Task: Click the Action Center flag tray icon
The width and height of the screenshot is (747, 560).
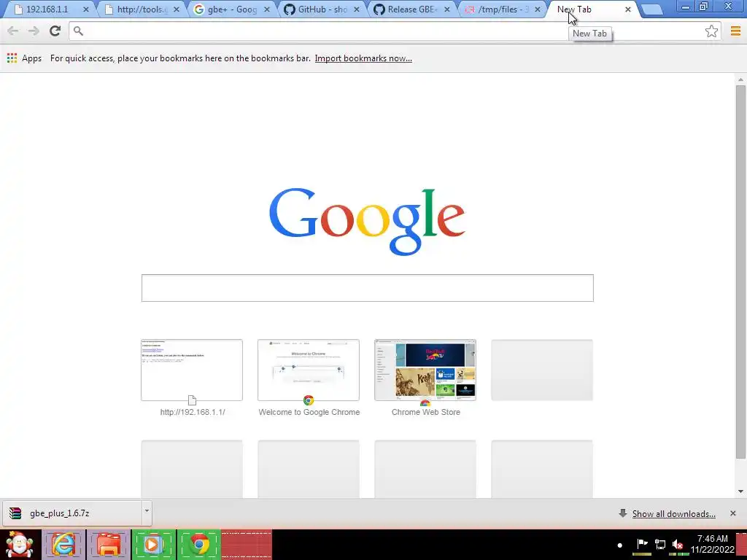Action: (642, 545)
